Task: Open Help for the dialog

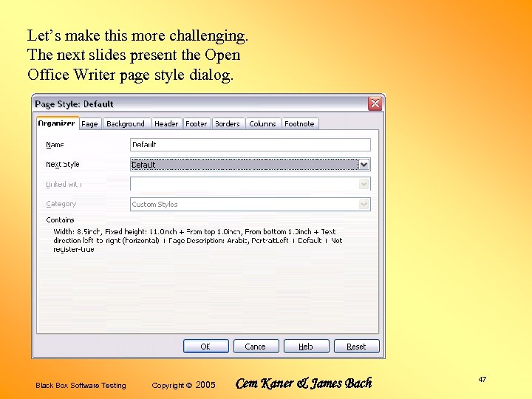Action: (307, 347)
